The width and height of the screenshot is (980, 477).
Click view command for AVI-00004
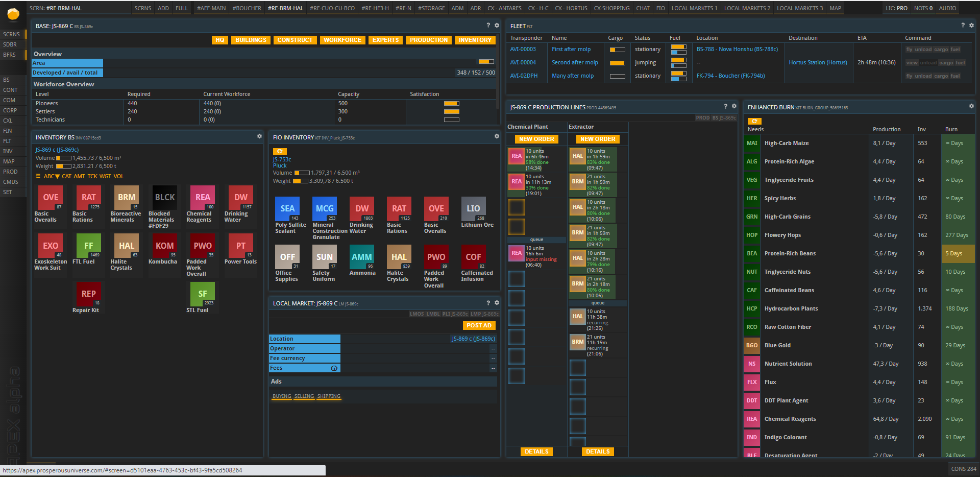[912, 63]
